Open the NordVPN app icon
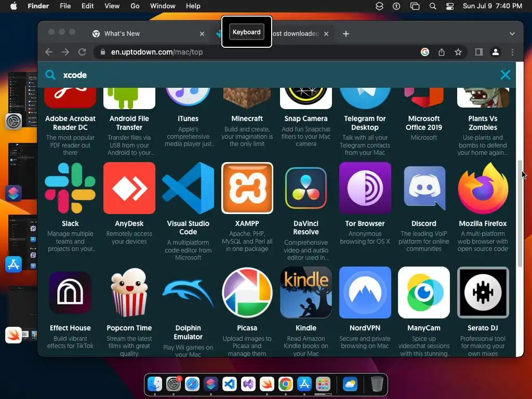Viewport: 532px width, 399px height. click(365, 292)
